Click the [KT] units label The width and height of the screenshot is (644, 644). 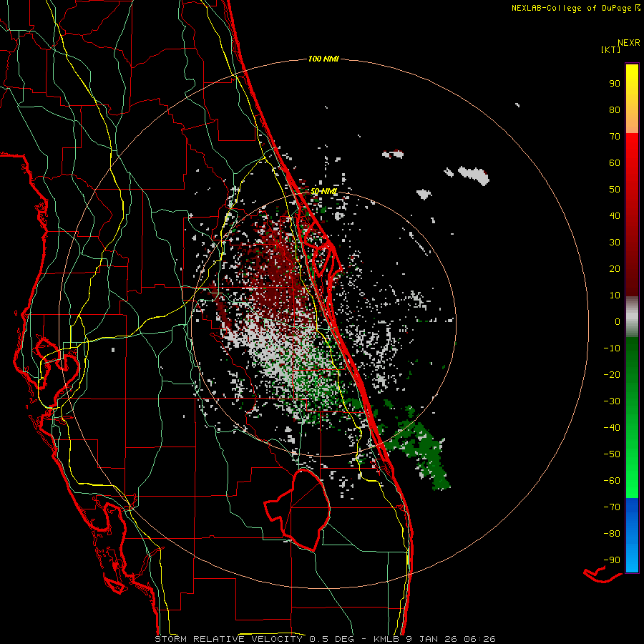coord(611,49)
